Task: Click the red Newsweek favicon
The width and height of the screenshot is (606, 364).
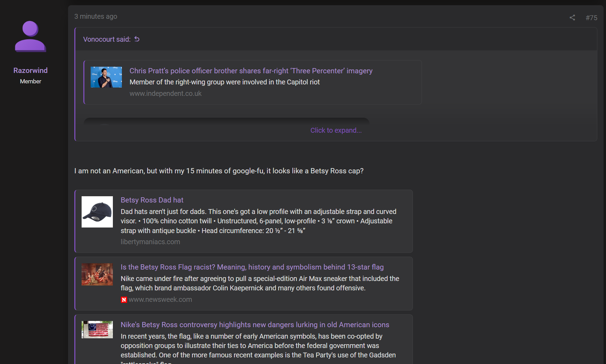Action: point(124,300)
